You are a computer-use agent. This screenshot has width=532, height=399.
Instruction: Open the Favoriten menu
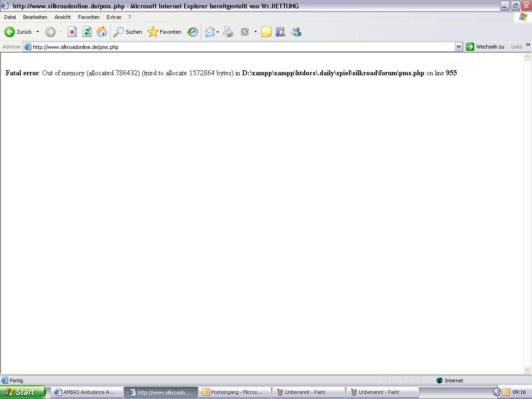(89, 17)
